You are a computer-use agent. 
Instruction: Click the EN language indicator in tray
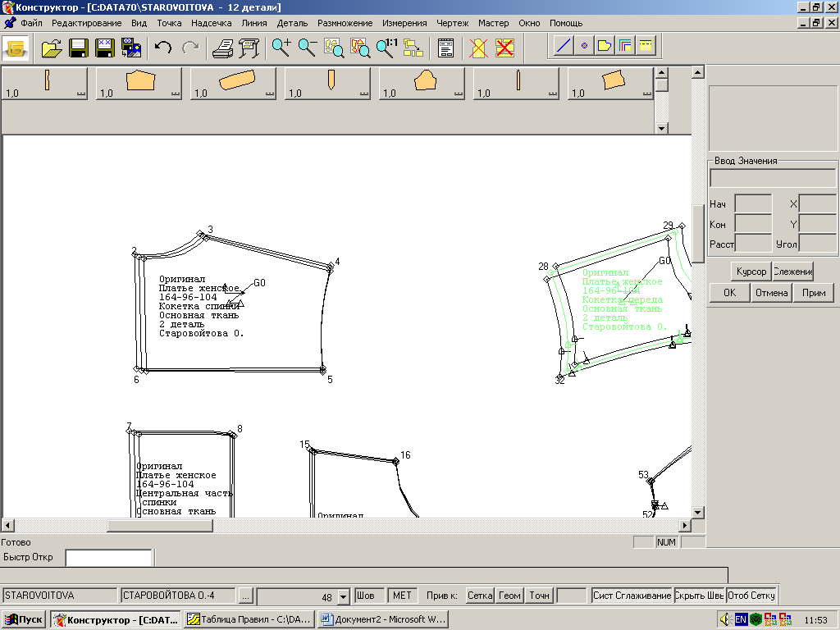pos(741,620)
